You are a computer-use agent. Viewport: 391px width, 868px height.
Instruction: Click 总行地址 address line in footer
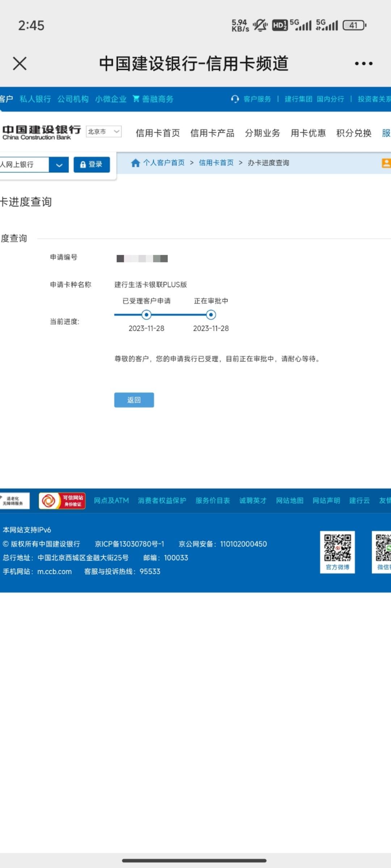pyautogui.click(x=66, y=558)
